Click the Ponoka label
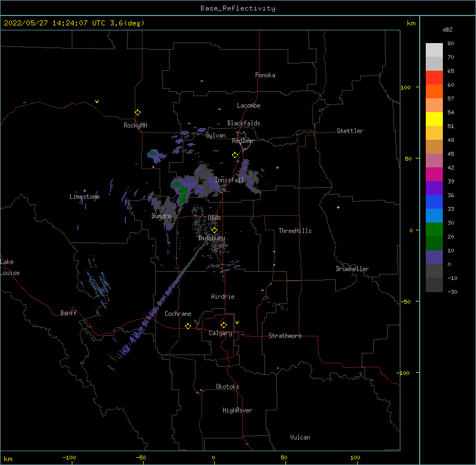Screen dimensions: 476x465 point(265,75)
